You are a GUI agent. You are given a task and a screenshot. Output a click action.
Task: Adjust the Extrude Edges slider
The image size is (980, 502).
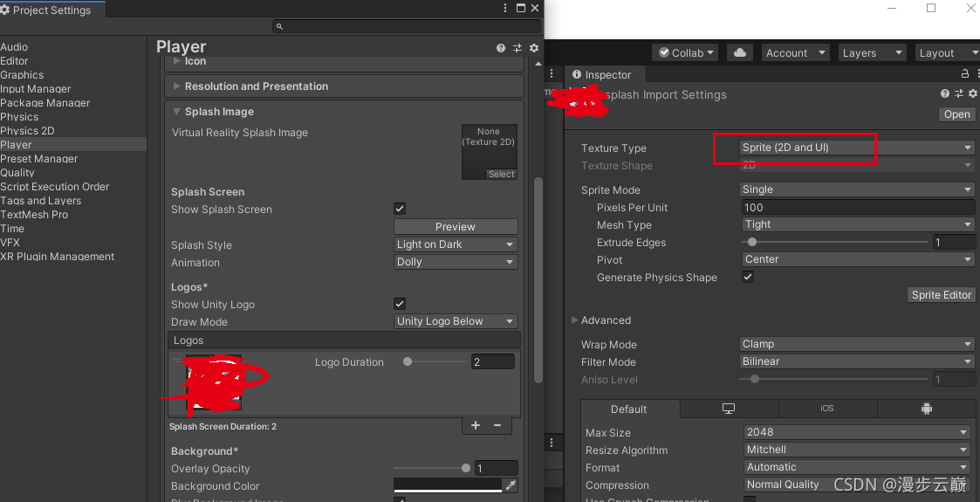click(x=835, y=242)
